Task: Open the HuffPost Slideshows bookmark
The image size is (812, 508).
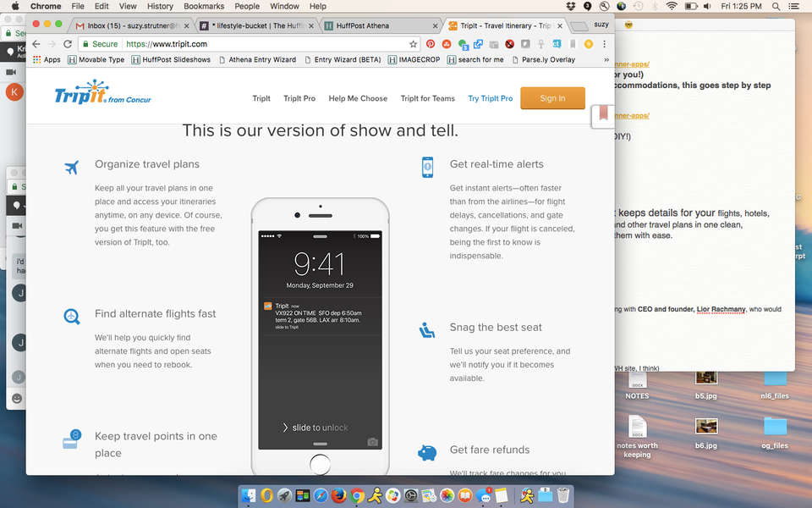Action: click(x=171, y=59)
